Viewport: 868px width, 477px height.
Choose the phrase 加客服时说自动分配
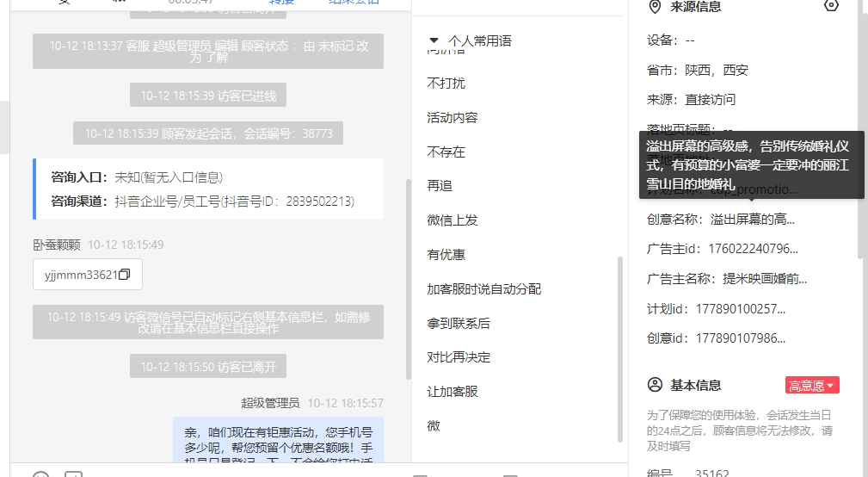coord(483,288)
